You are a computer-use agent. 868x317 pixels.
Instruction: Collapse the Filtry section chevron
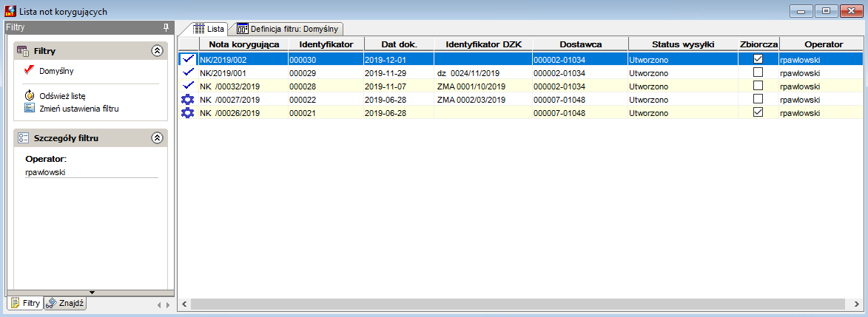point(157,51)
